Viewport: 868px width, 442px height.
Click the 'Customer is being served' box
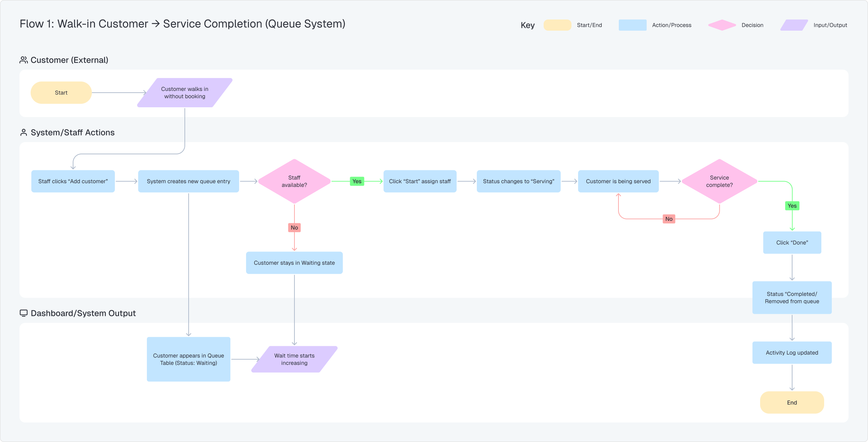[x=618, y=181]
